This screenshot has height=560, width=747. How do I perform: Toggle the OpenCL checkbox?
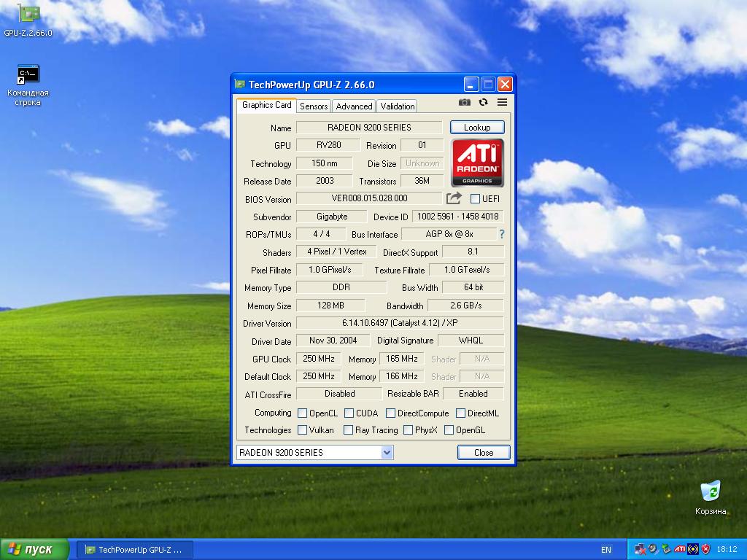[302, 413]
